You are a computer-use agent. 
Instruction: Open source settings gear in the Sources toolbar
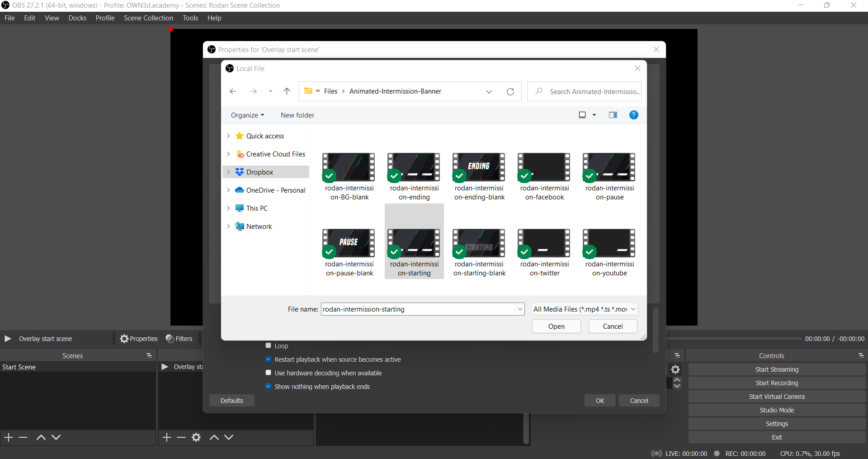coord(196,437)
